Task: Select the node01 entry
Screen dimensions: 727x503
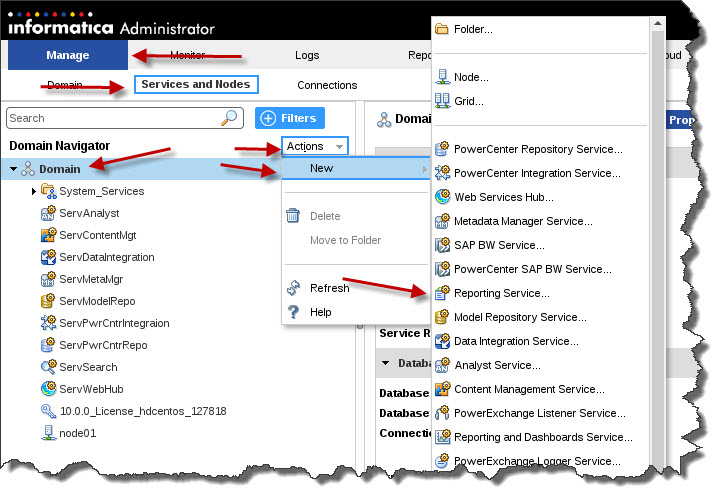Action: point(77,433)
